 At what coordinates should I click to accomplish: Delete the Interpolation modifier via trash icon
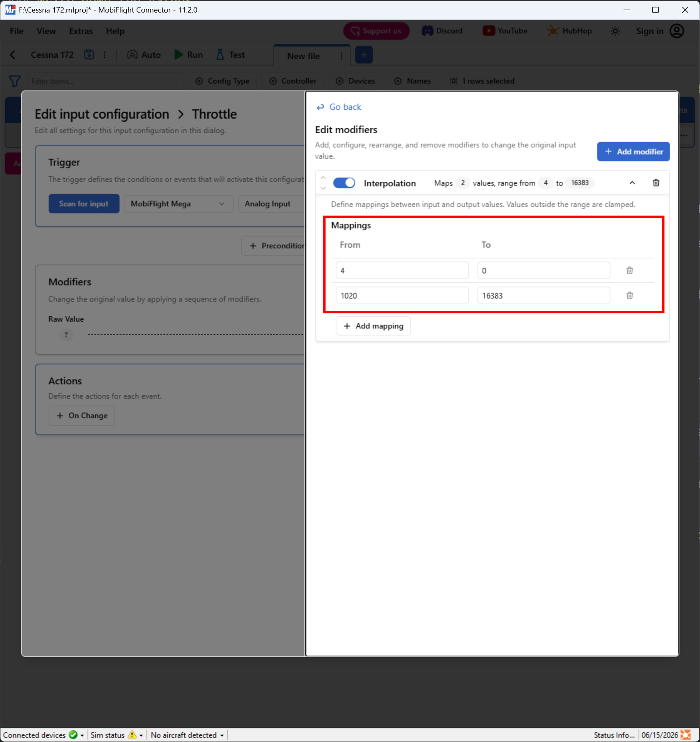(x=656, y=183)
